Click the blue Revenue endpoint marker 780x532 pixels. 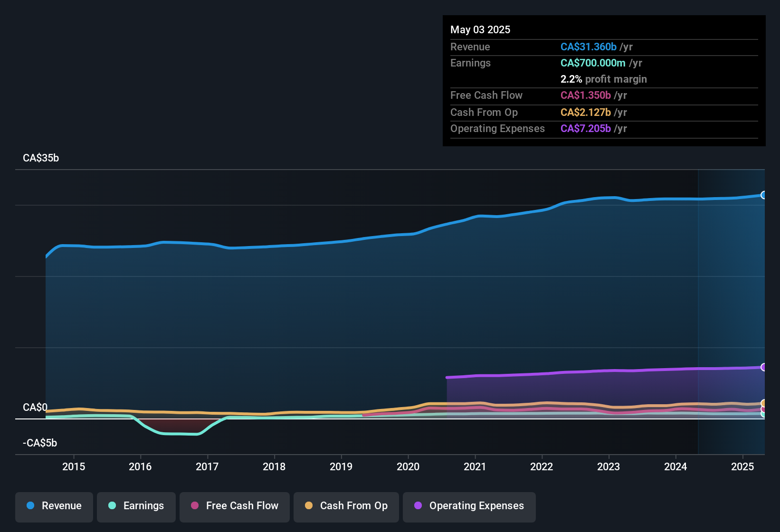763,195
